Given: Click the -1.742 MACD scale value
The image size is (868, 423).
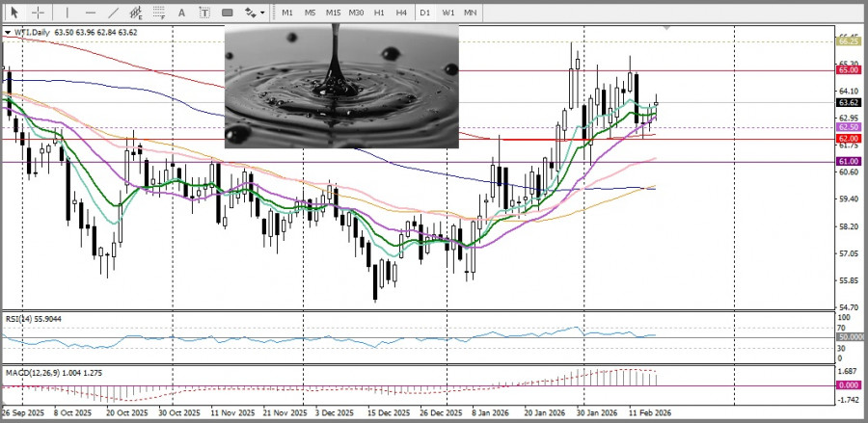Looking at the screenshot, I should coord(849,400).
